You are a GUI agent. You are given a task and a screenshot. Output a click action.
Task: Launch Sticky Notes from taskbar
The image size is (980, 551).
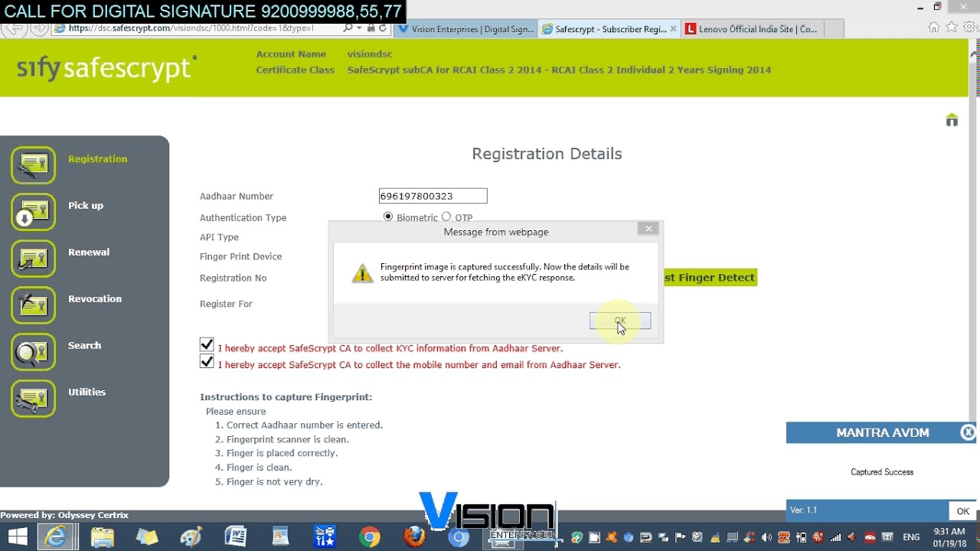tap(146, 536)
